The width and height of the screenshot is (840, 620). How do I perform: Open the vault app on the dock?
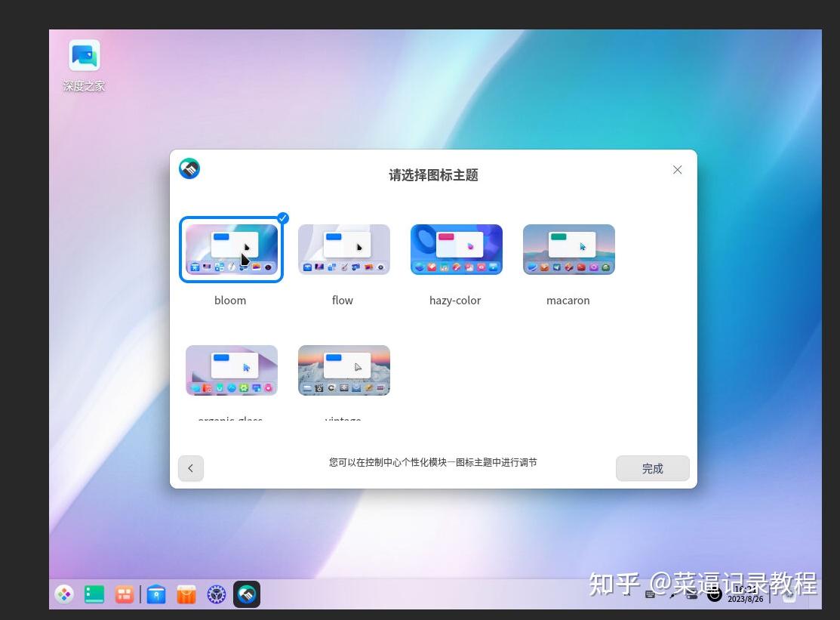coord(155,594)
